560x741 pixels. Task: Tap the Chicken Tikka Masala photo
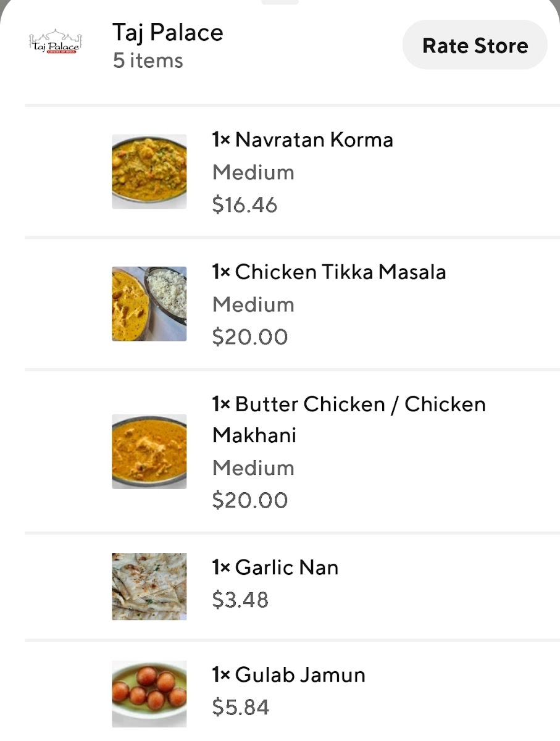[x=149, y=303]
